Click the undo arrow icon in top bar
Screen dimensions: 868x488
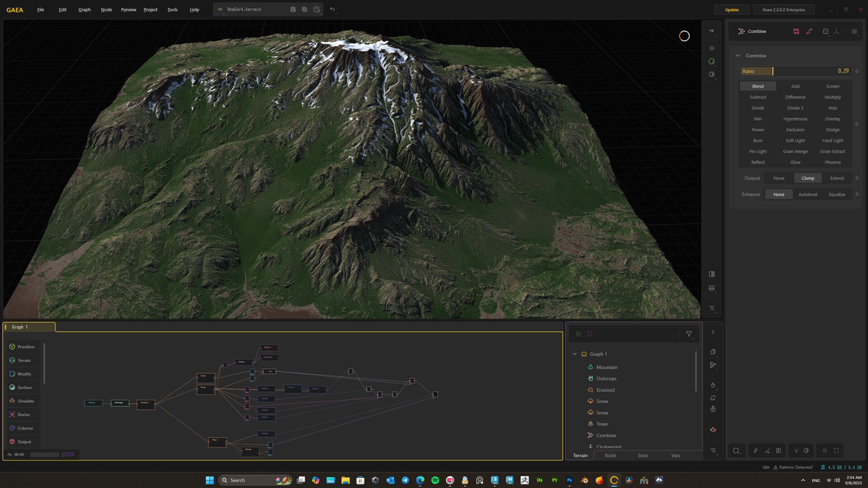click(x=332, y=9)
